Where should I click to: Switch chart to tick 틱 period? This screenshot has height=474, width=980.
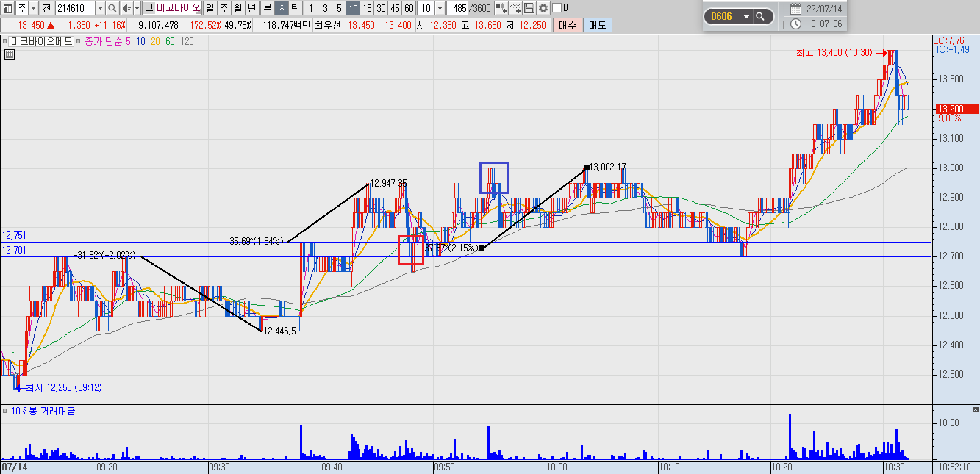click(295, 8)
